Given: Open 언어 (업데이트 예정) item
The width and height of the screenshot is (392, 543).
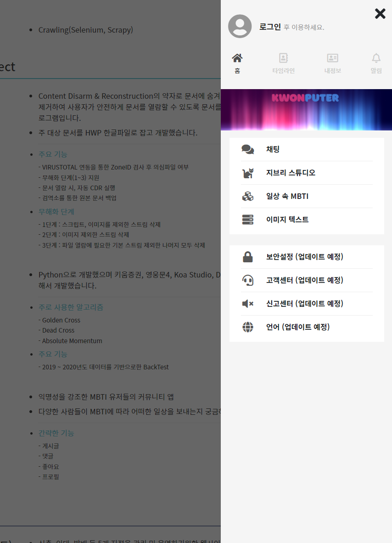Looking at the screenshot, I should (307, 327).
